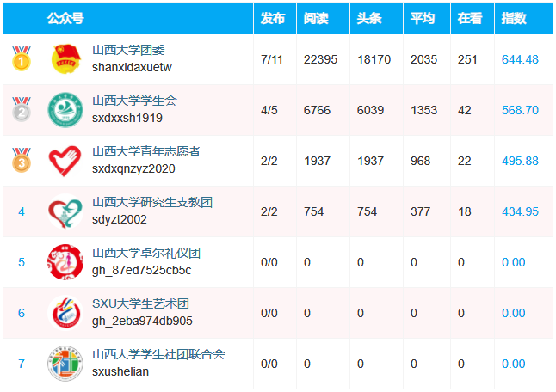Click the index value 495.88
Viewport: 556px width, 392px height.
520,161
